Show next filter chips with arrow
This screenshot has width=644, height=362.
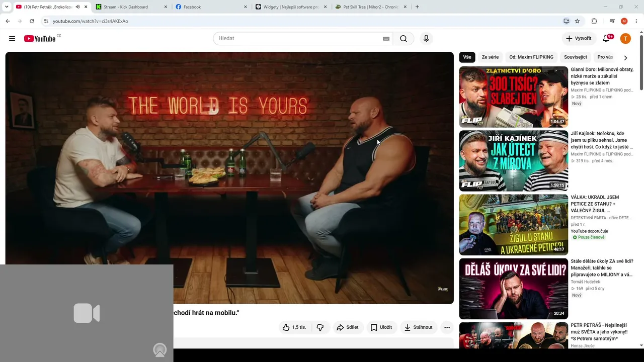click(625, 57)
